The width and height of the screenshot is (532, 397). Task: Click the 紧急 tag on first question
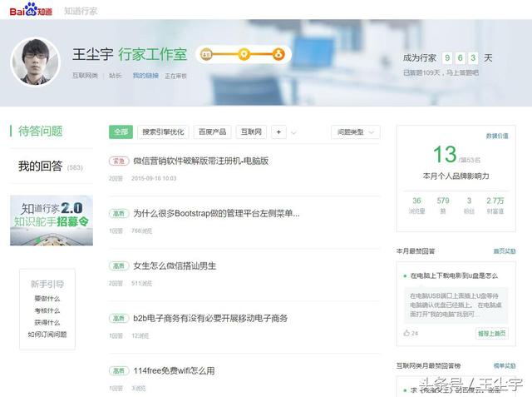pyautogui.click(x=119, y=161)
